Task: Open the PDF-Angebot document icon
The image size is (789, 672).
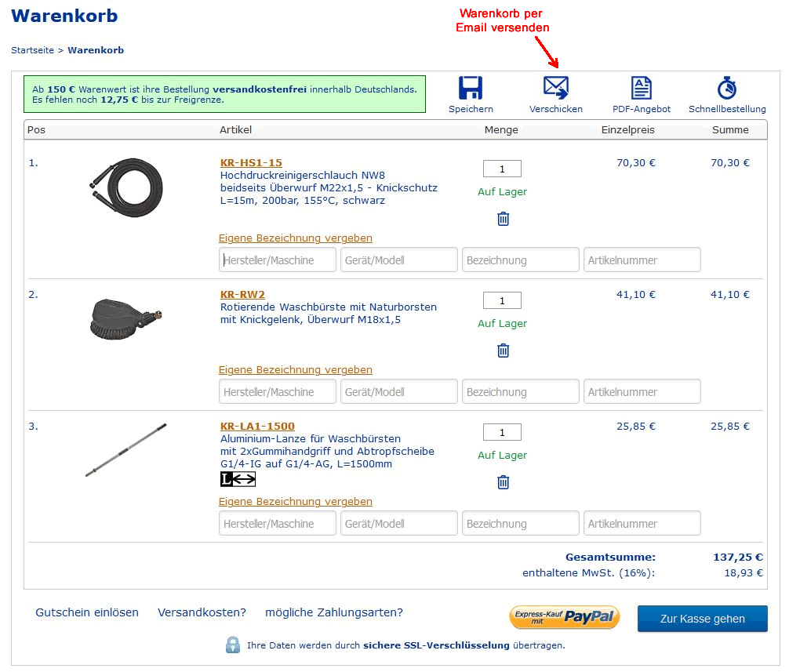Action: (642, 88)
